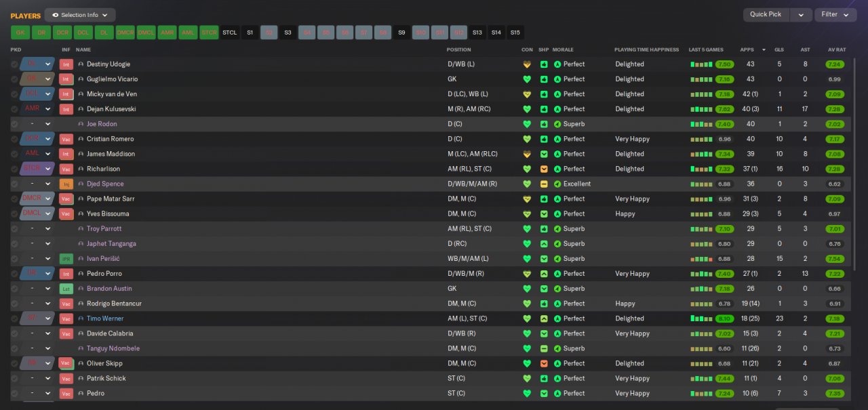The height and width of the screenshot is (410, 868).
Task: Click condition heart icon for Davide Calabria
Action: pyautogui.click(x=527, y=333)
